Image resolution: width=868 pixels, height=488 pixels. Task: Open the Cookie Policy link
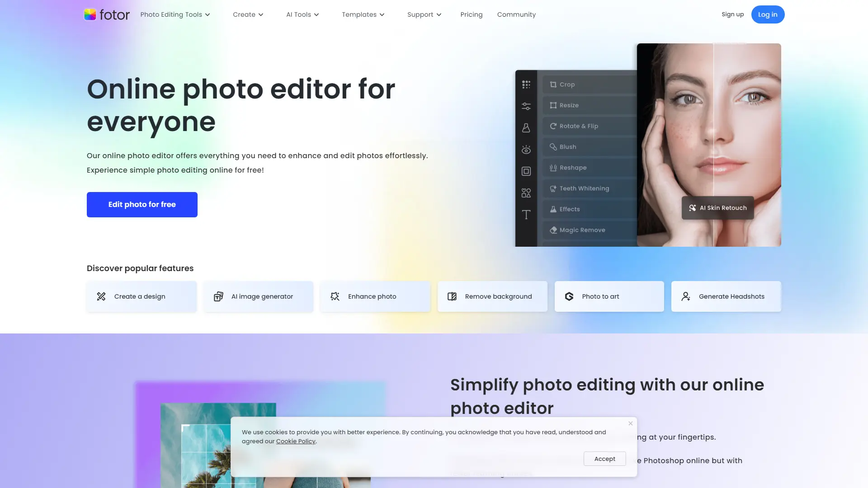pyautogui.click(x=296, y=441)
